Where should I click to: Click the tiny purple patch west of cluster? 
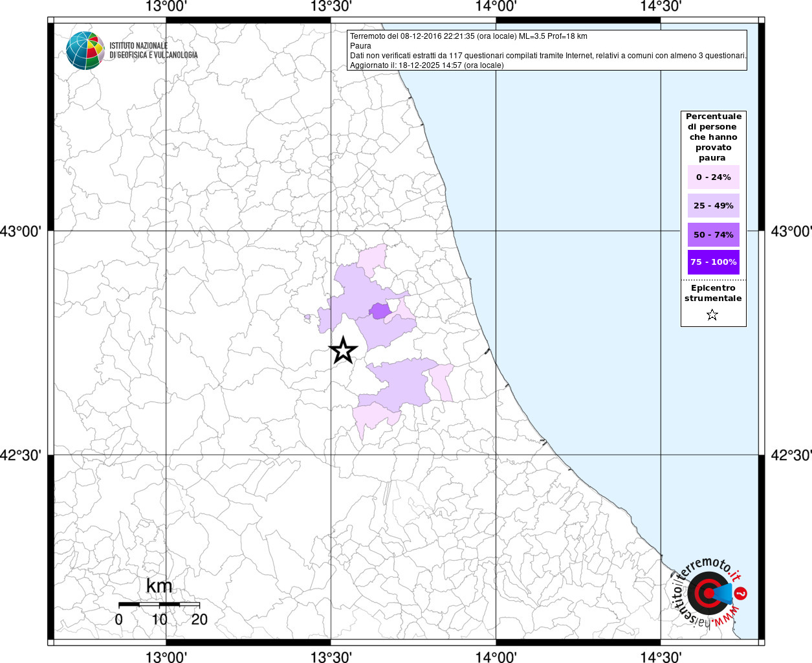pos(307,317)
